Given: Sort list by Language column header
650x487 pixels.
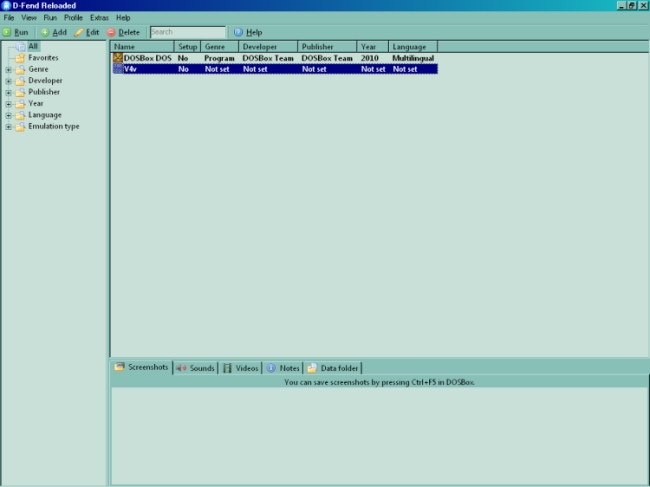Looking at the screenshot, I should 413,46.
